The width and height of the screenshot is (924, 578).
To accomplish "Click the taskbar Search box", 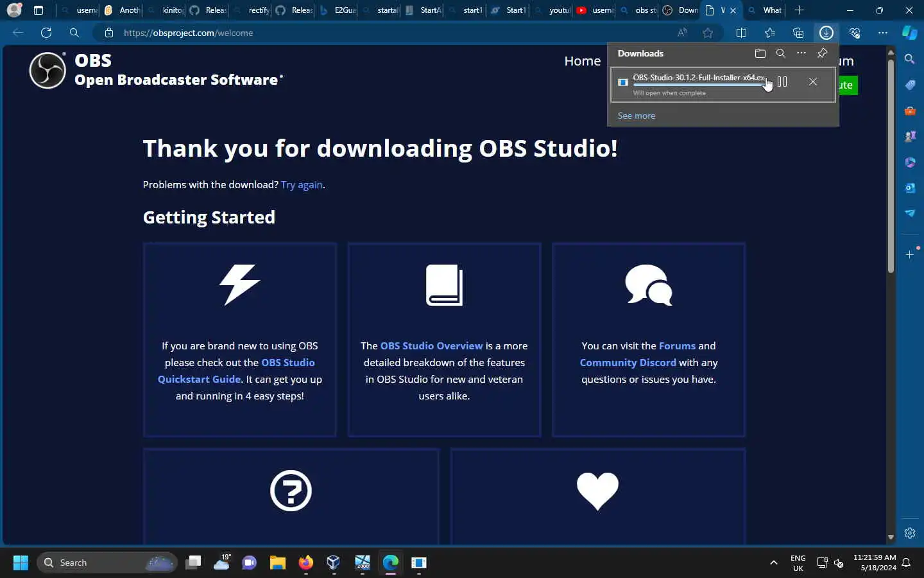I will pos(107,563).
